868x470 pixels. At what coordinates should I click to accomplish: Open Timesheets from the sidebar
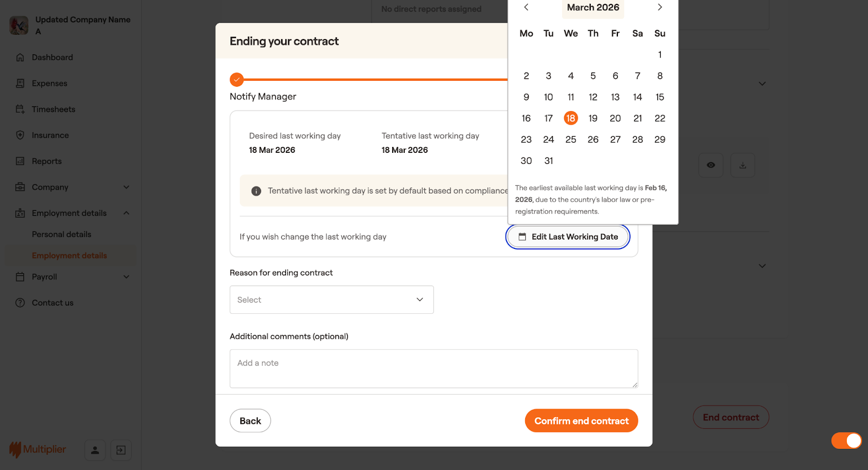pos(53,110)
